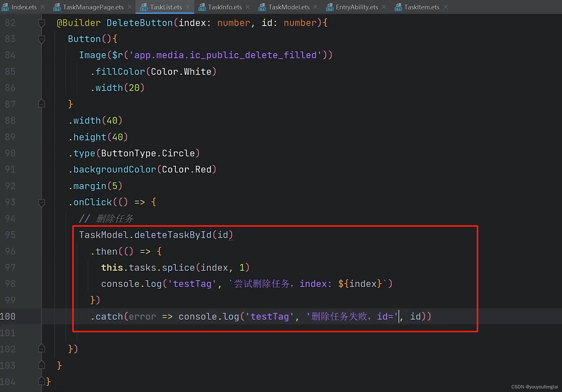Click '.onClick(() => {' on line 93

pyautogui.click(x=112, y=202)
